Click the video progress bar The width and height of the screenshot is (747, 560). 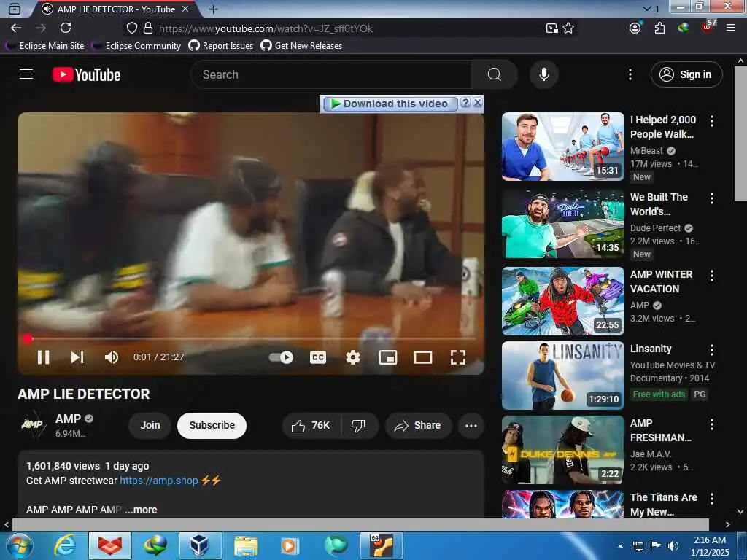251,338
